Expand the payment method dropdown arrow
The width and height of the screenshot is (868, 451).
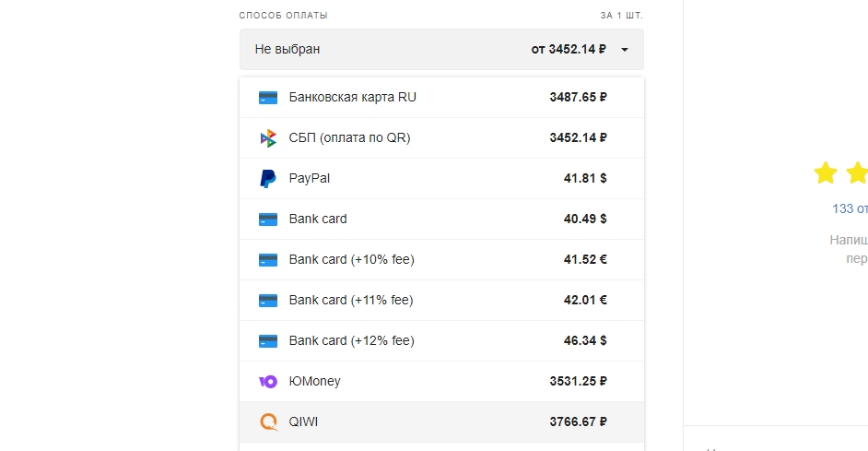click(625, 50)
